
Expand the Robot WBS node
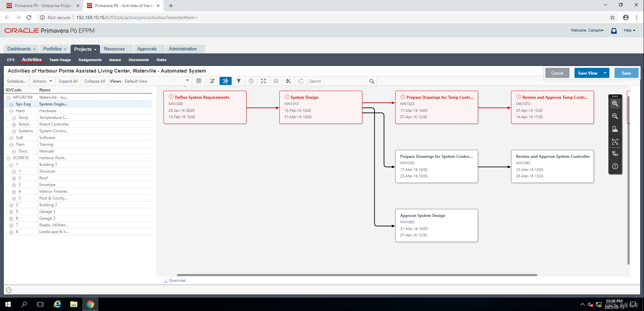[x=14, y=125]
